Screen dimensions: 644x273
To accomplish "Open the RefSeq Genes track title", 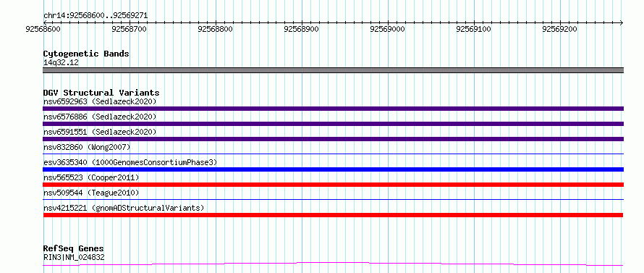I will 74,249.
